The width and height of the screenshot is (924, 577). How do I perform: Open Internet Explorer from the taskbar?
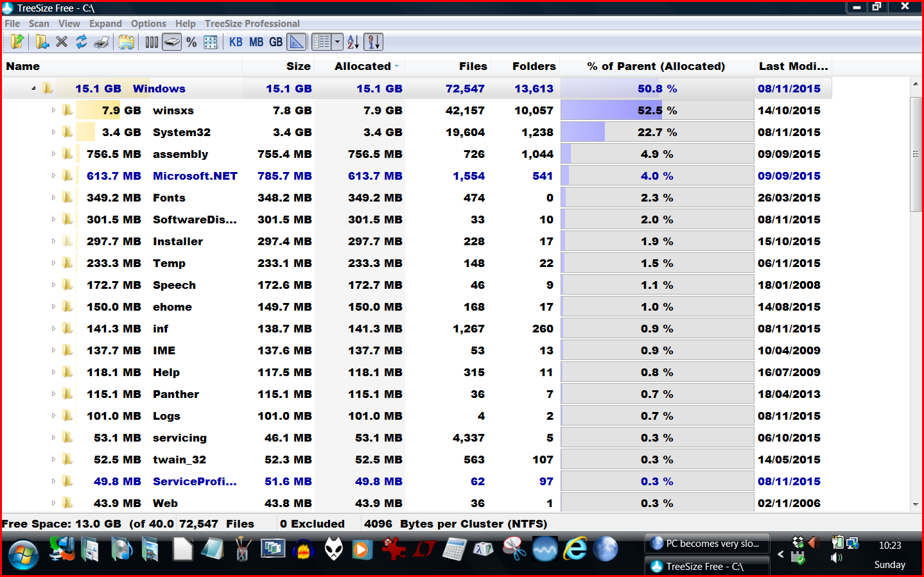[x=575, y=549]
